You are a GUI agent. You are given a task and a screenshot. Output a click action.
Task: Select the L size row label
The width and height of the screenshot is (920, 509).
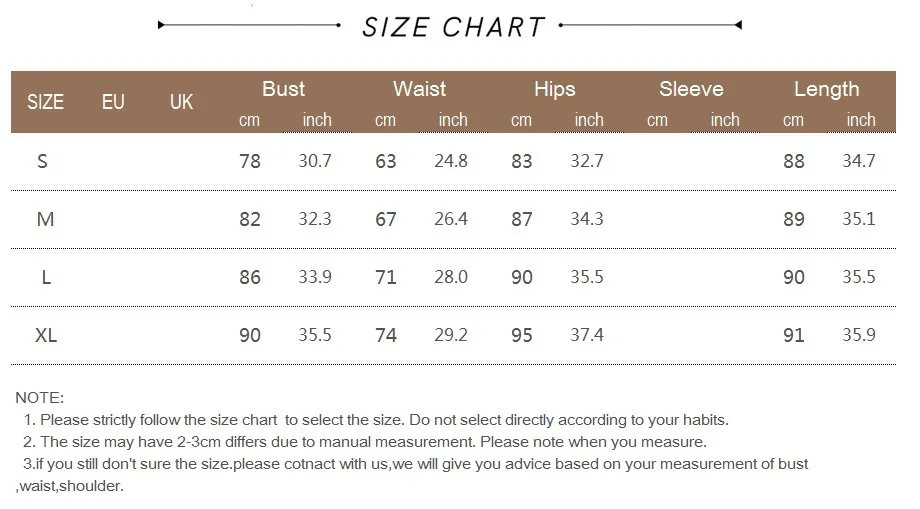coord(46,277)
